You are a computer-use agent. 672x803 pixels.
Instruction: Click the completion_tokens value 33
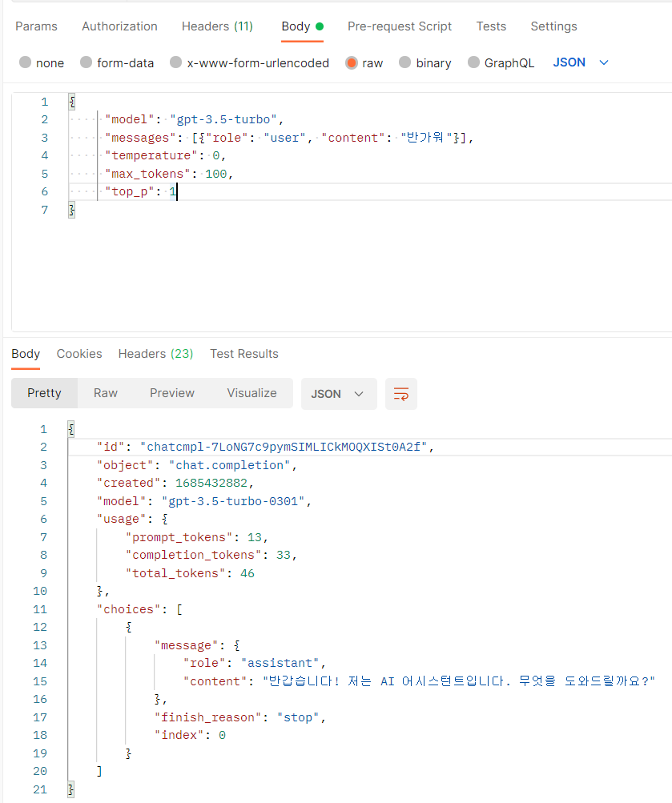click(x=284, y=555)
